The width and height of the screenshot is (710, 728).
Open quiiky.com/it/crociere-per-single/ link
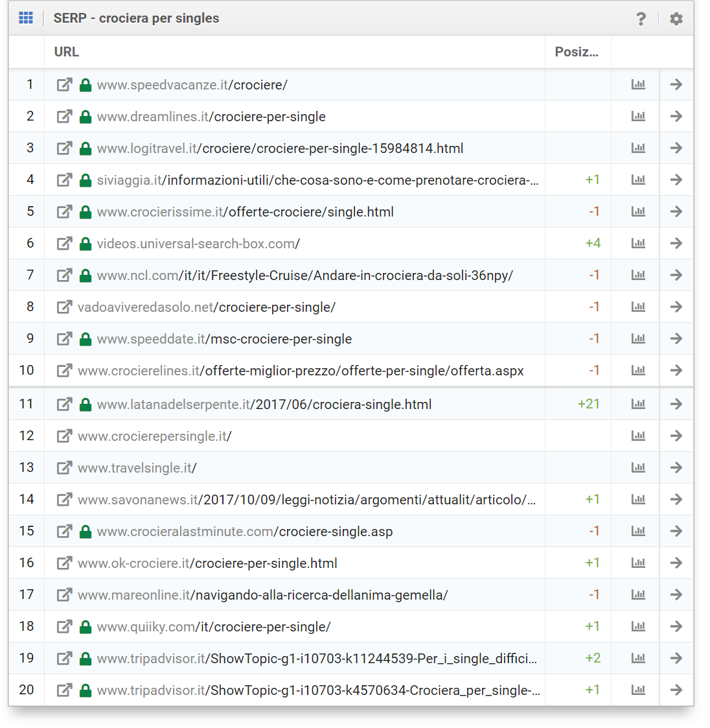(x=214, y=627)
